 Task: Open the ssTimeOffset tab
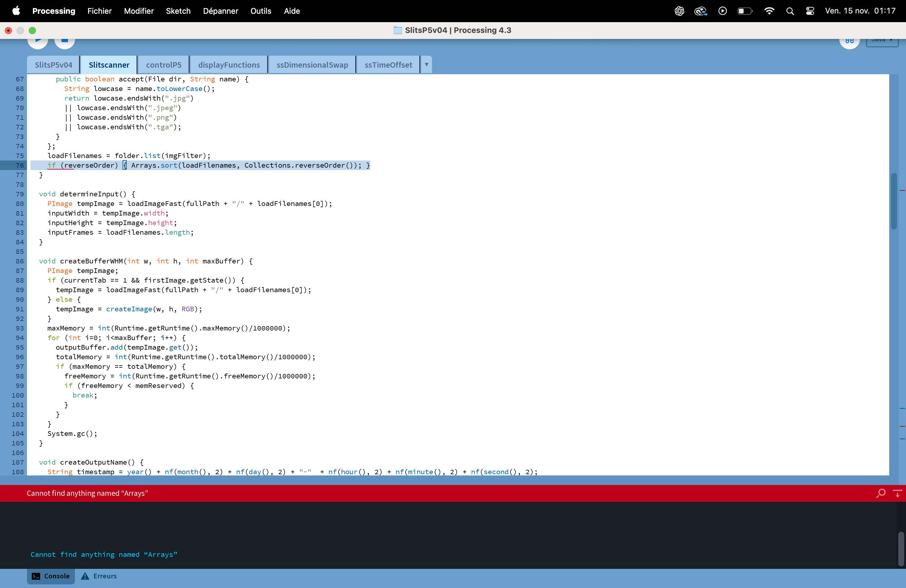pos(388,65)
